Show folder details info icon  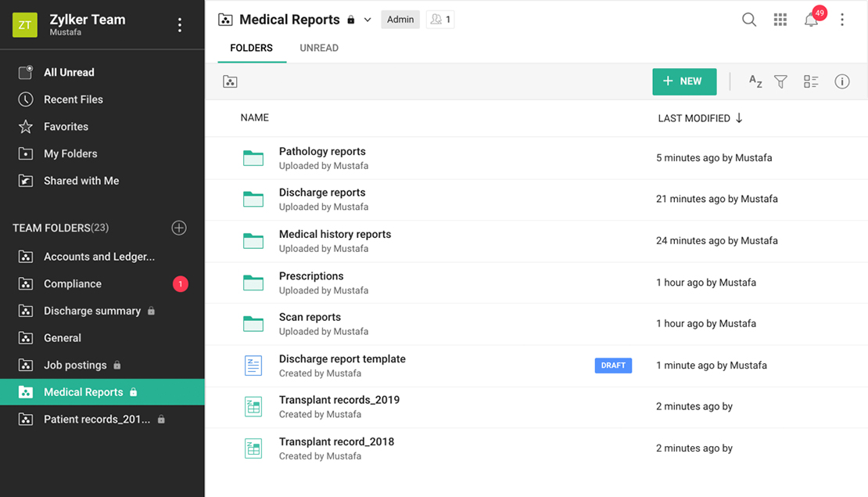(x=841, y=81)
